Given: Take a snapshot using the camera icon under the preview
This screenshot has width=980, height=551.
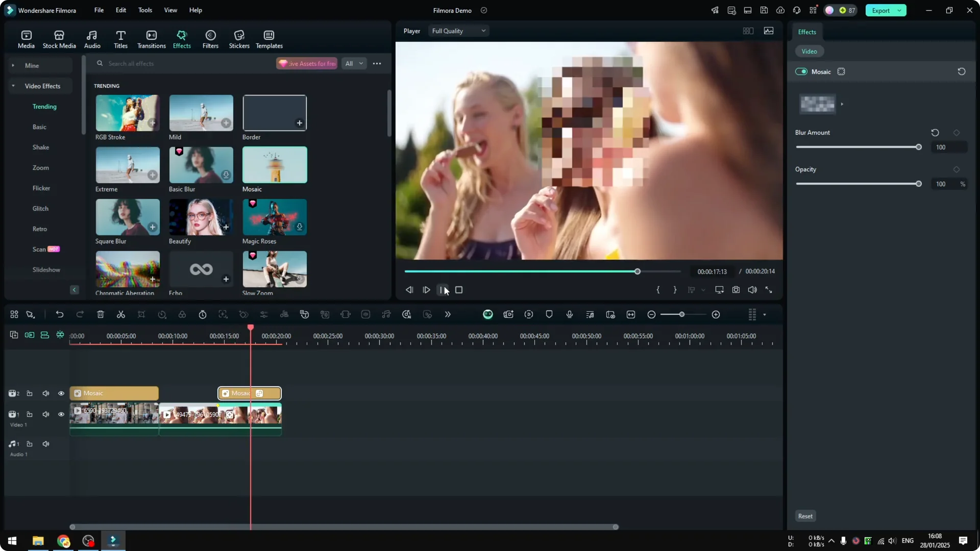Looking at the screenshot, I should (736, 289).
